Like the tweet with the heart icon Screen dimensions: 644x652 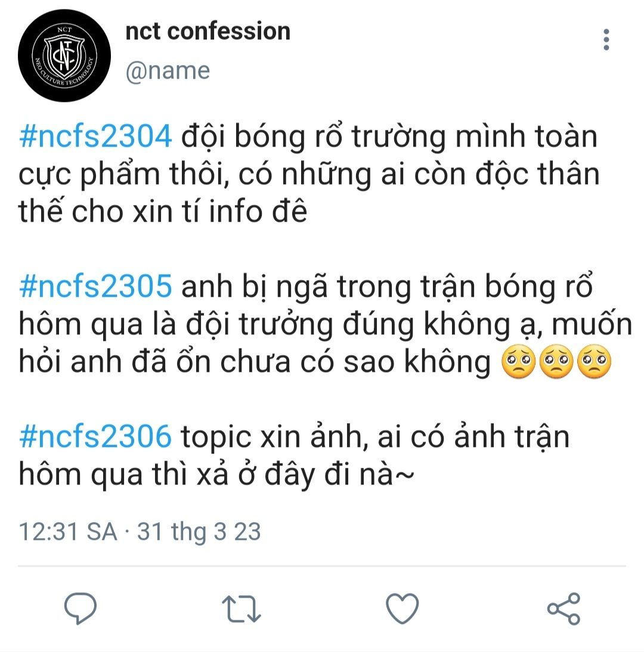402,608
